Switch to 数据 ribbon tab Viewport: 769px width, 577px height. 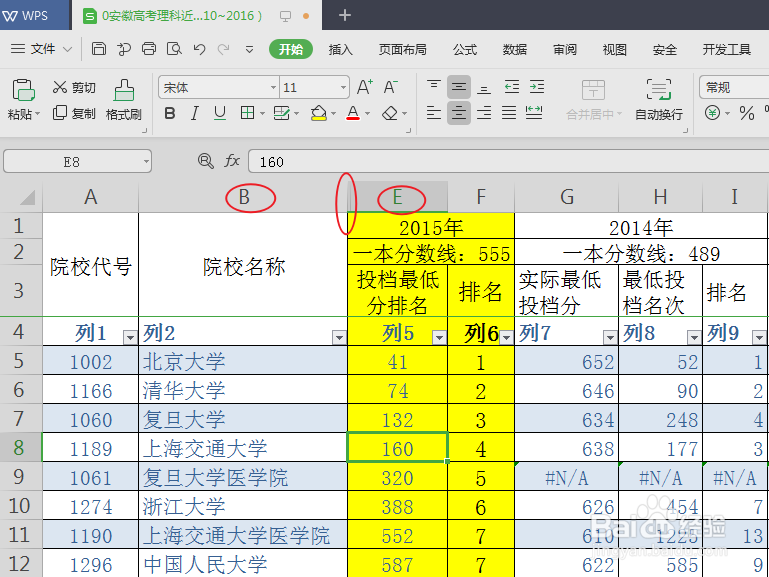[514, 49]
